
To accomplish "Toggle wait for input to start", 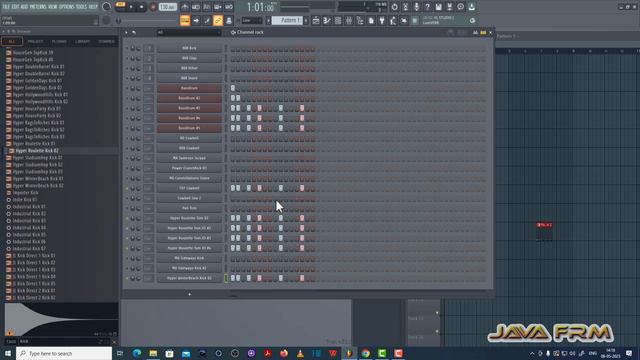I will pos(196,7).
